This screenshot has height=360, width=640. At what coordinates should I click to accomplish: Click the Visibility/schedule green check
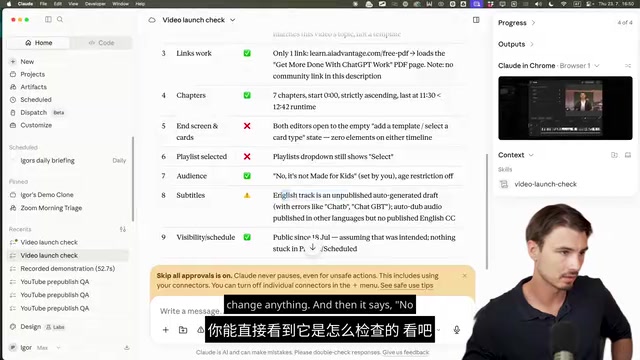[x=247, y=237]
